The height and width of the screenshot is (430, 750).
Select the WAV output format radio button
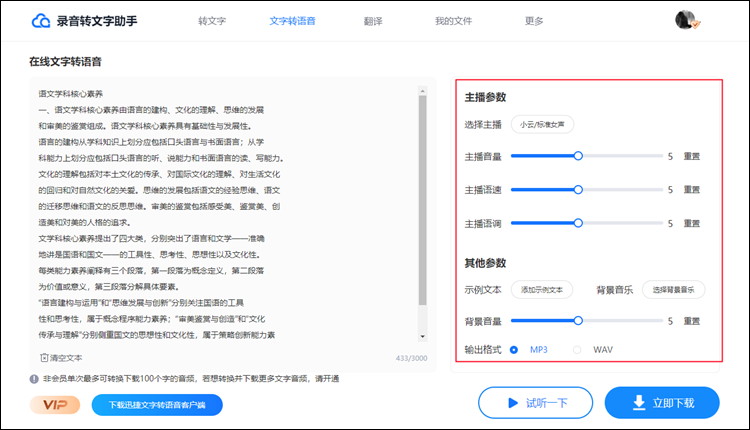click(x=577, y=350)
